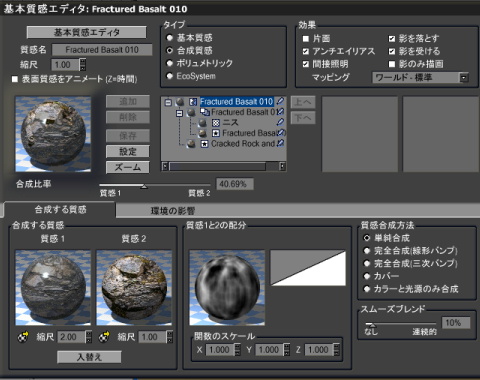Click the black-and-white distribution function sphere preview
The height and width of the screenshot is (380, 480).
pyautogui.click(x=227, y=288)
